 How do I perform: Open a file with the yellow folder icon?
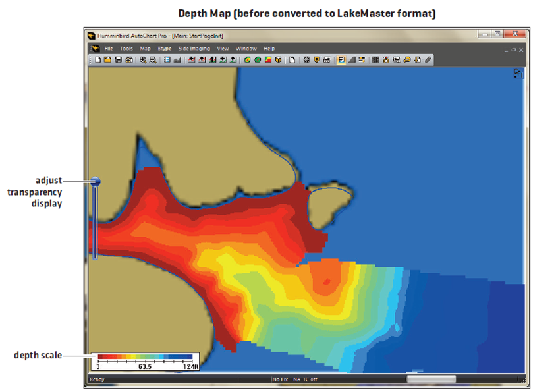tap(108, 59)
